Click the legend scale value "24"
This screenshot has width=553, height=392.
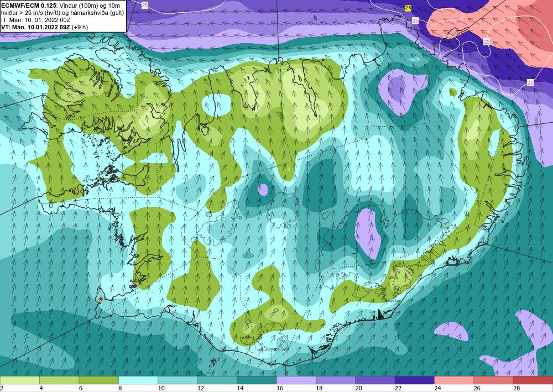point(437,388)
